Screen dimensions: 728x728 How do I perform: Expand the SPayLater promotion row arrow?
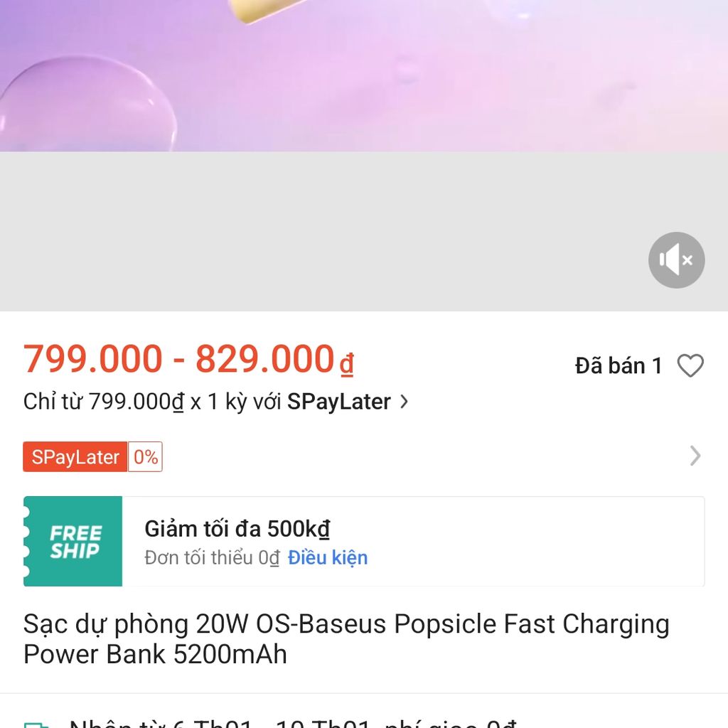[x=695, y=456]
